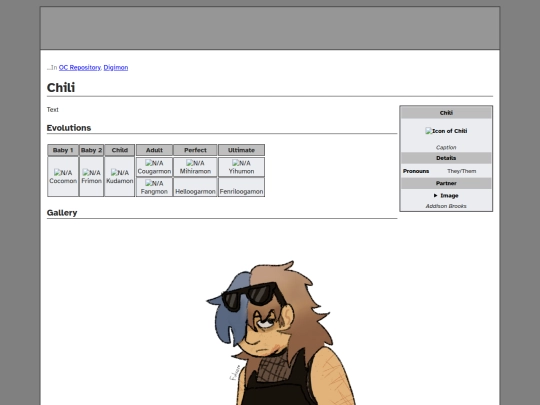The image size is (540, 405).
Task: Click the Gallery section heading
Action: click(x=62, y=213)
